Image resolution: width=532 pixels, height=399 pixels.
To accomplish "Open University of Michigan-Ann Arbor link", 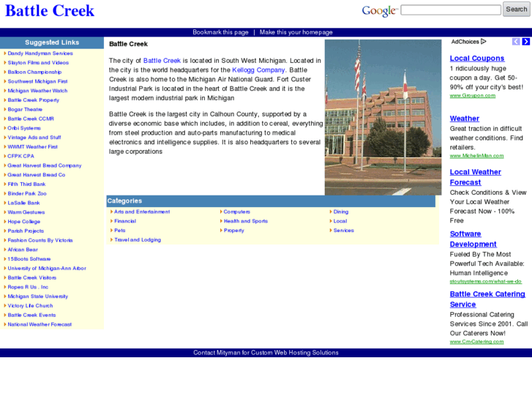I will click(x=47, y=268).
